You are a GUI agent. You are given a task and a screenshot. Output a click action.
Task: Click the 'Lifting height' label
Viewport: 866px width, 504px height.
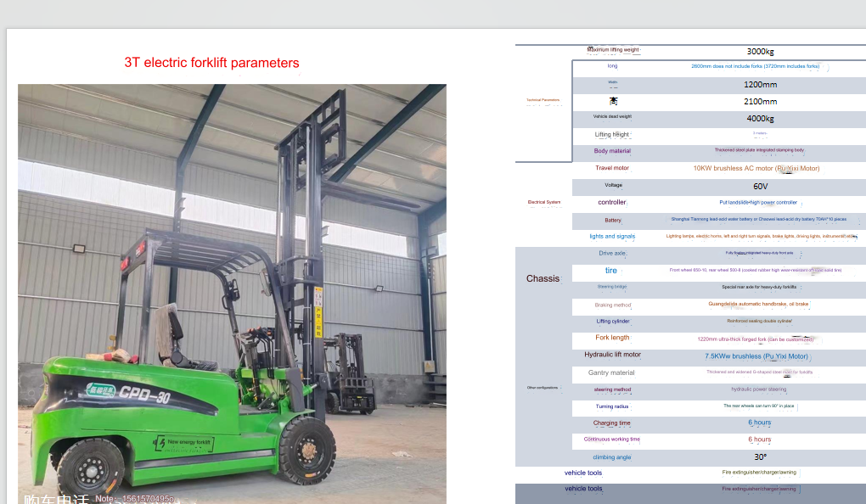612,134
